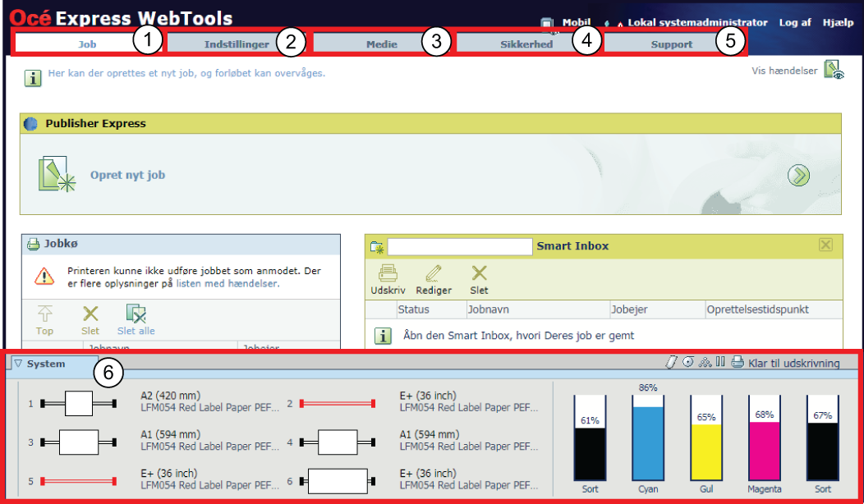Click the 61% Sort ink level bar
The image size is (864, 504).
pyautogui.click(x=590, y=438)
